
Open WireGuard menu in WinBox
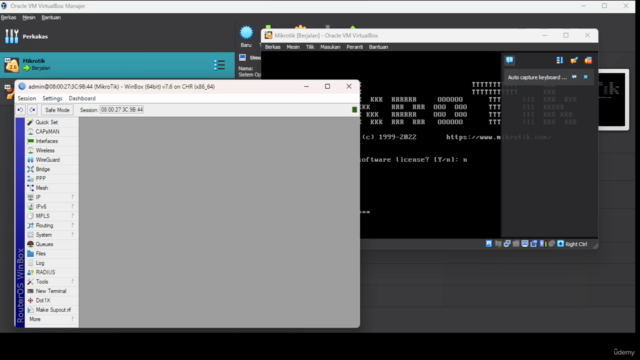point(47,160)
